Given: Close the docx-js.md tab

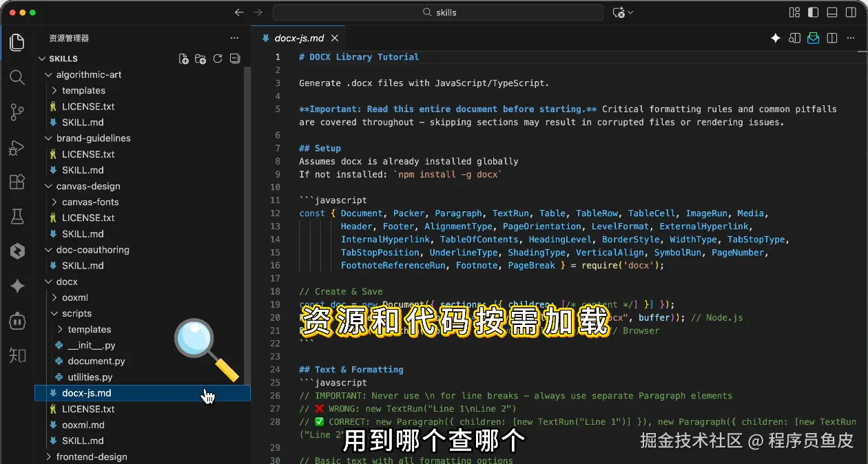Looking at the screenshot, I should pos(335,38).
